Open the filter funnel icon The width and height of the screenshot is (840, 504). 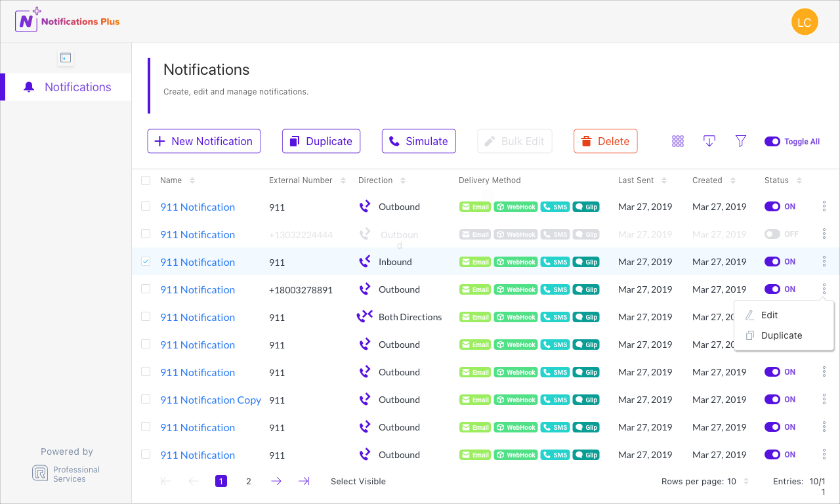click(x=741, y=141)
